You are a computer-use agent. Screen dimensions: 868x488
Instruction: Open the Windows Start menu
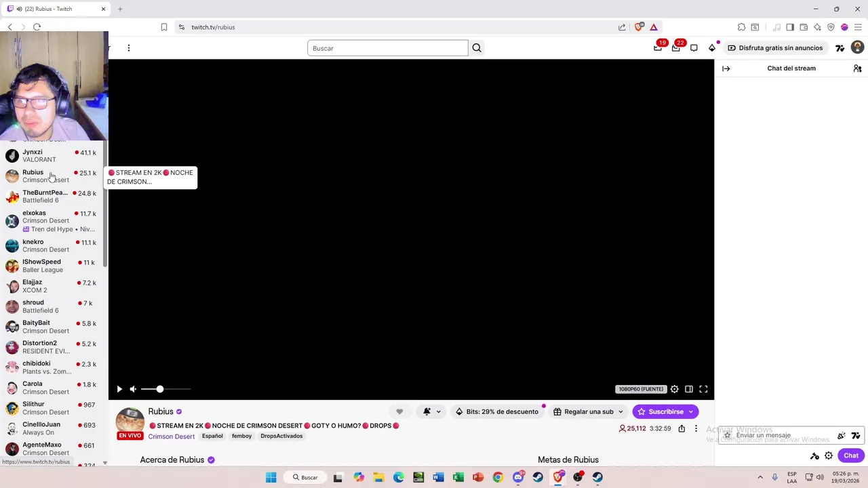pyautogui.click(x=271, y=477)
